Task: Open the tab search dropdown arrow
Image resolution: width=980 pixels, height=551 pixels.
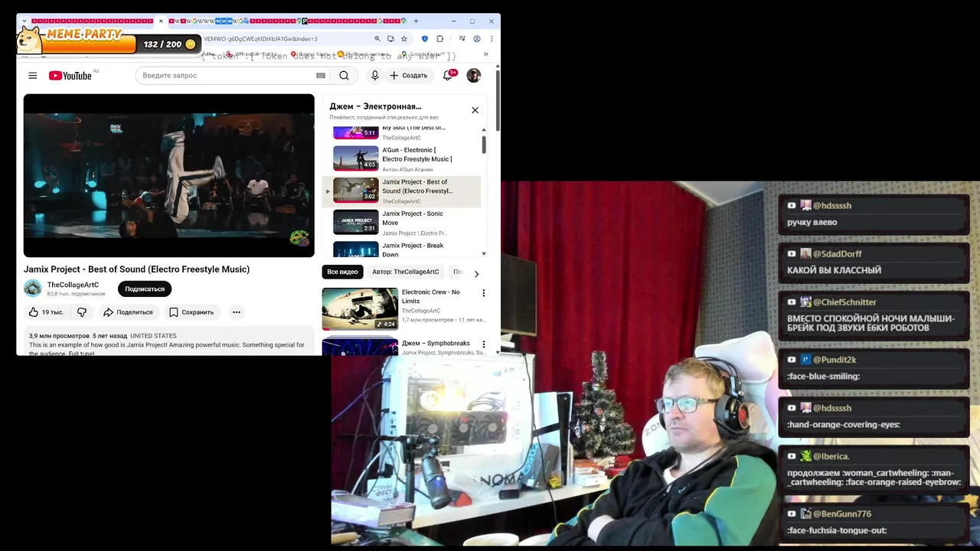Action: [24, 21]
